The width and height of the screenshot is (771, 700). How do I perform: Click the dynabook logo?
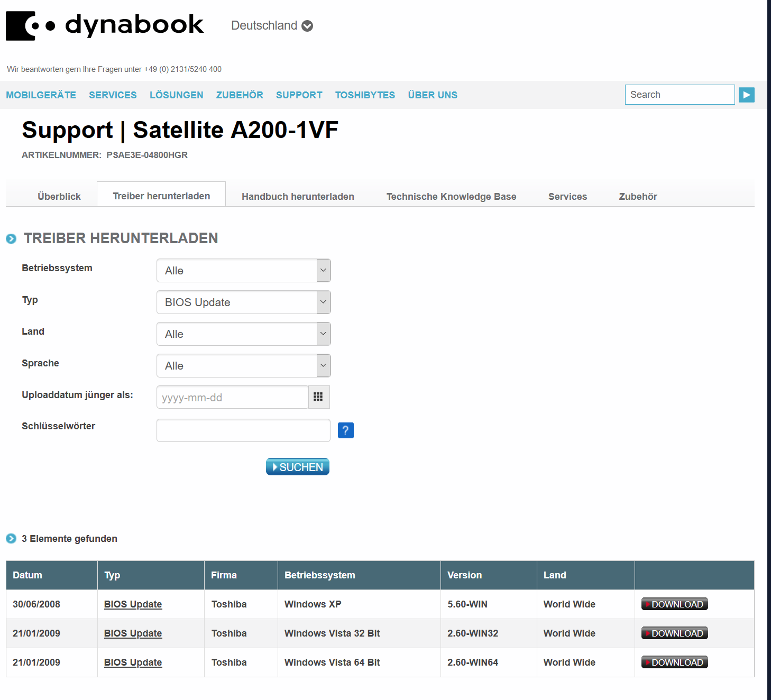click(x=104, y=25)
